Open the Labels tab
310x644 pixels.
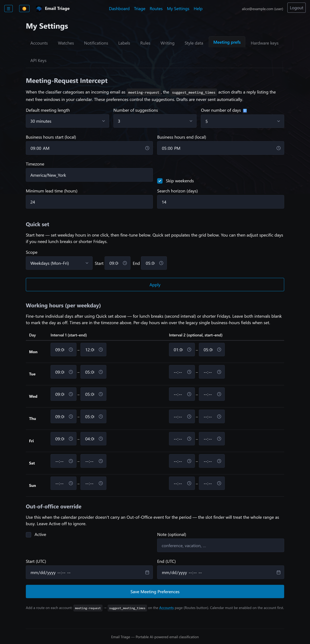(x=124, y=43)
